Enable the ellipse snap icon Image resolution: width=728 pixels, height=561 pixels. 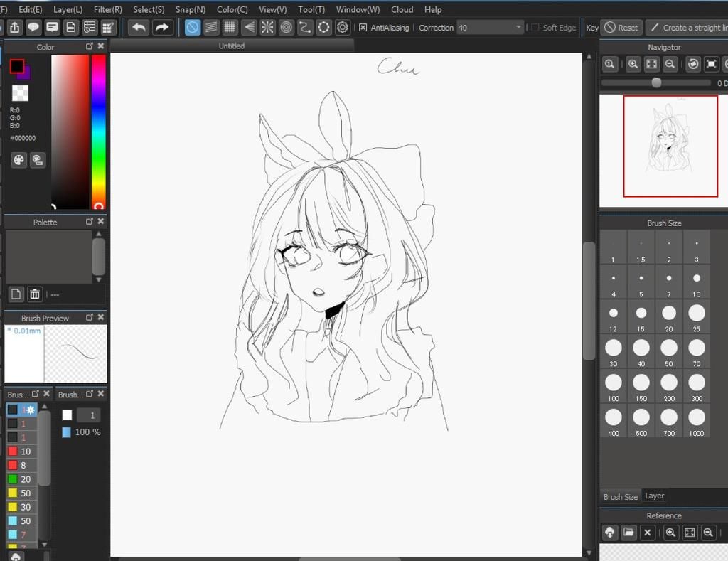point(323,28)
